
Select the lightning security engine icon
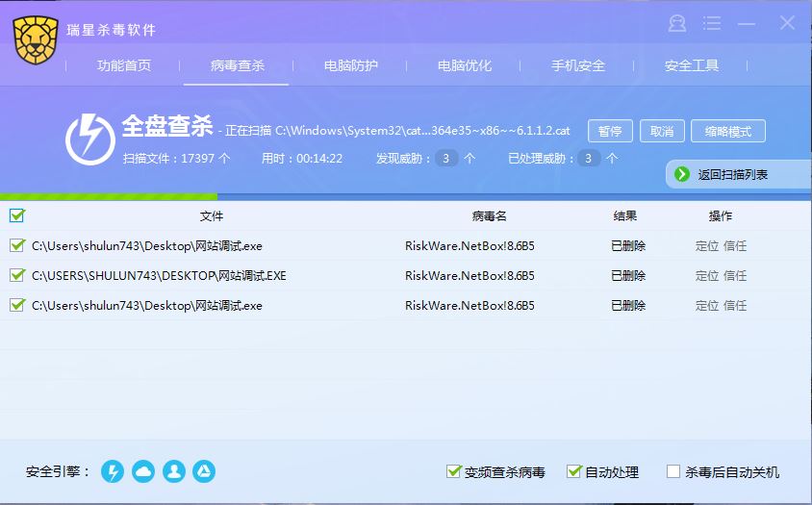pyautogui.click(x=113, y=471)
